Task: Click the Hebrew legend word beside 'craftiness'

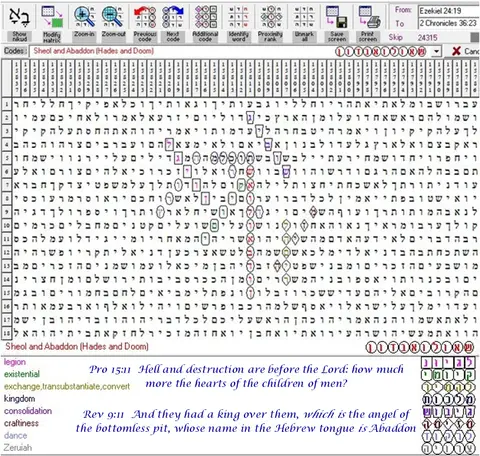Action: click(x=448, y=424)
